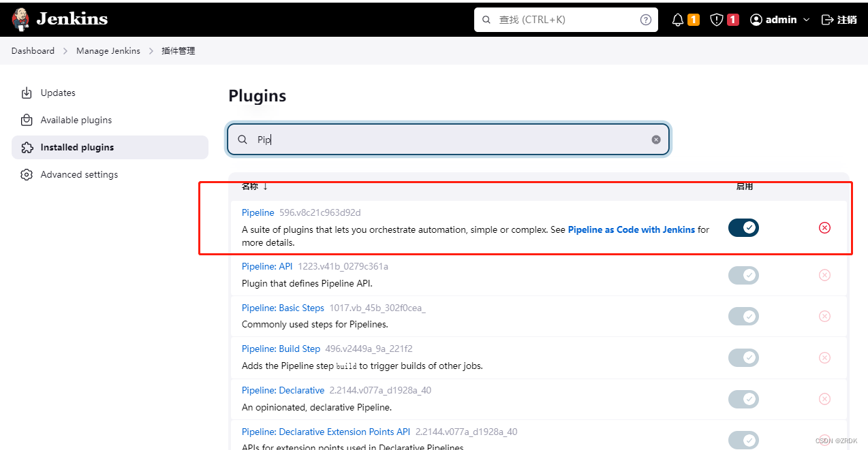Uninstall the Pipeline plugin

pyautogui.click(x=824, y=227)
